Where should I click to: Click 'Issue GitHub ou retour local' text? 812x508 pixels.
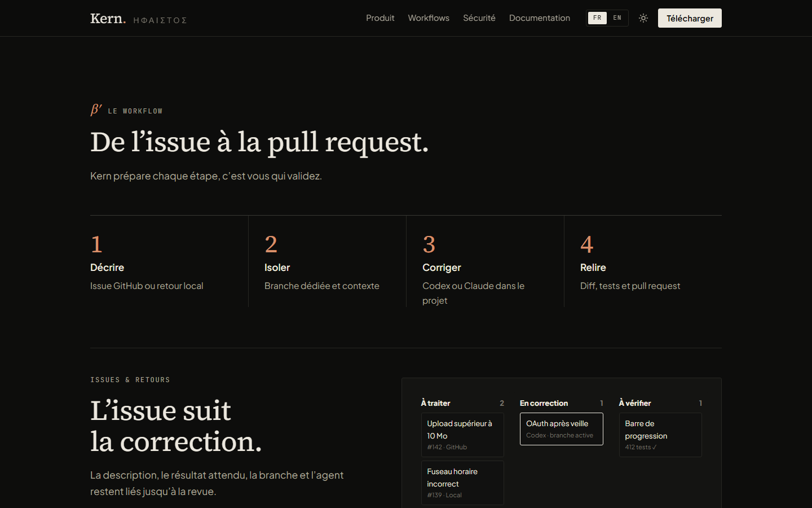(x=147, y=286)
